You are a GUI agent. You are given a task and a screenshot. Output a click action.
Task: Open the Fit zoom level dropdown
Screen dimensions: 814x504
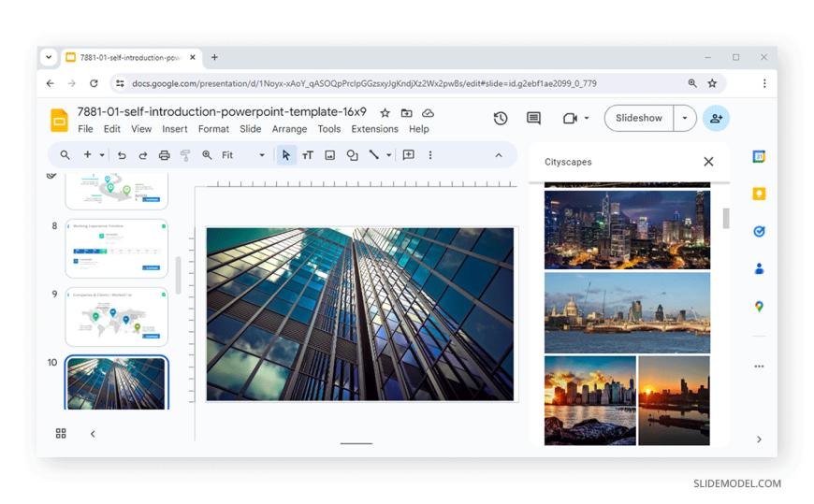pos(243,155)
